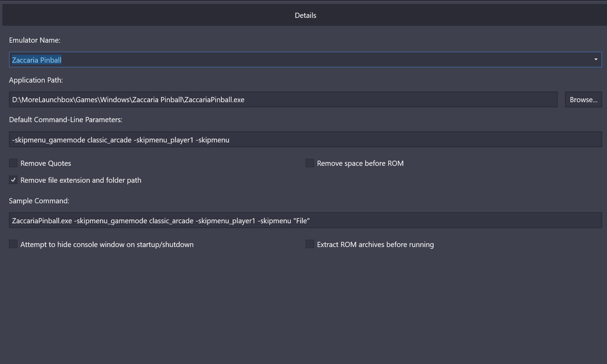
Task: Click the 'Sample Command:' label
Action: coord(39,201)
